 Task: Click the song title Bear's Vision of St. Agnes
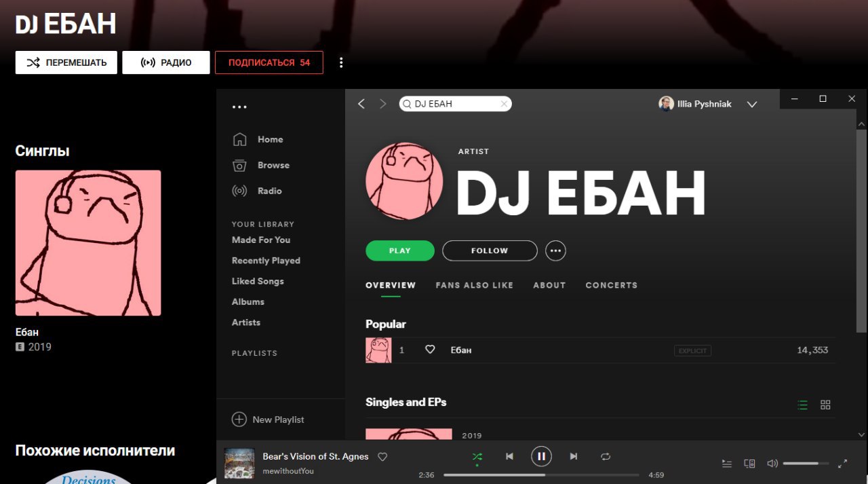click(x=315, y=456)
